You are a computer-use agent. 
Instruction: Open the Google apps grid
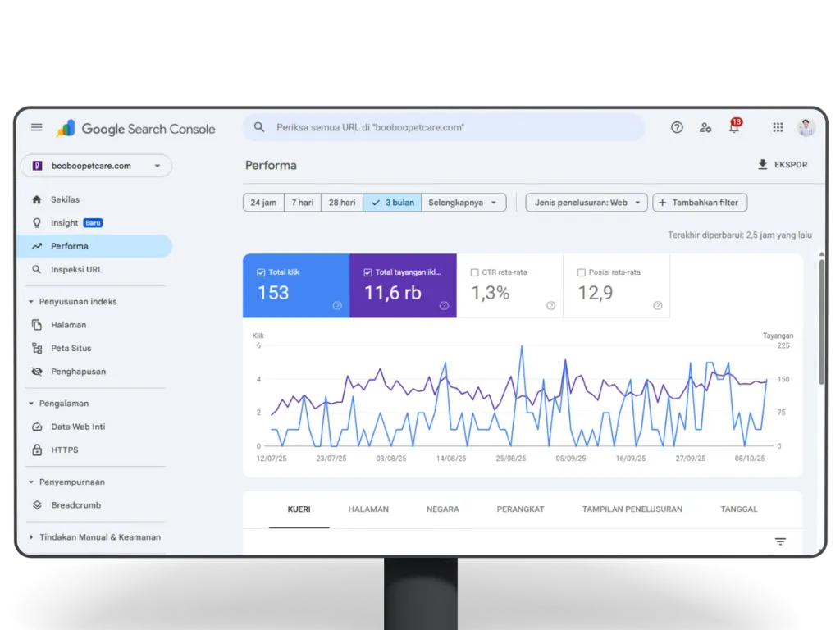tap(778, 127)
